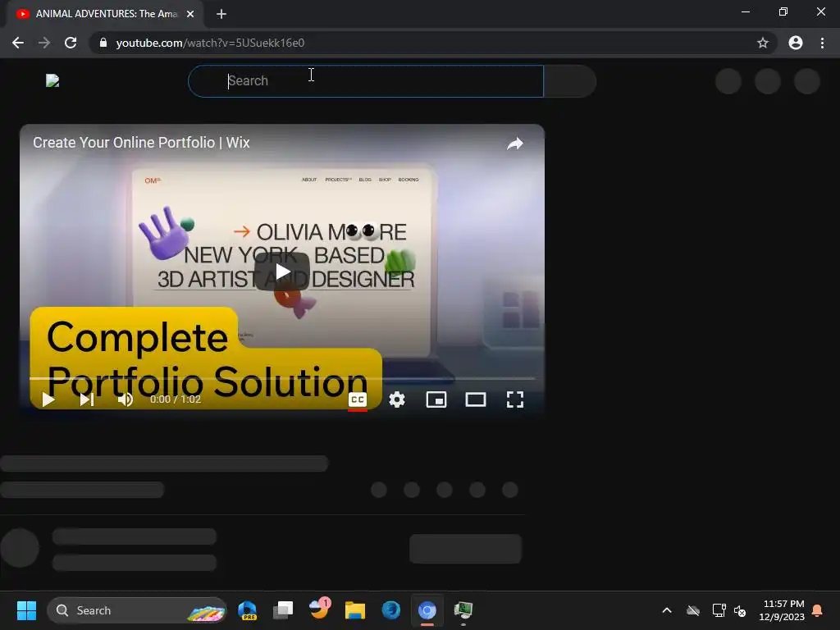Click the share arrow on the video
Image resolution: width=840 pixels, height=630 pixels.
515,144
